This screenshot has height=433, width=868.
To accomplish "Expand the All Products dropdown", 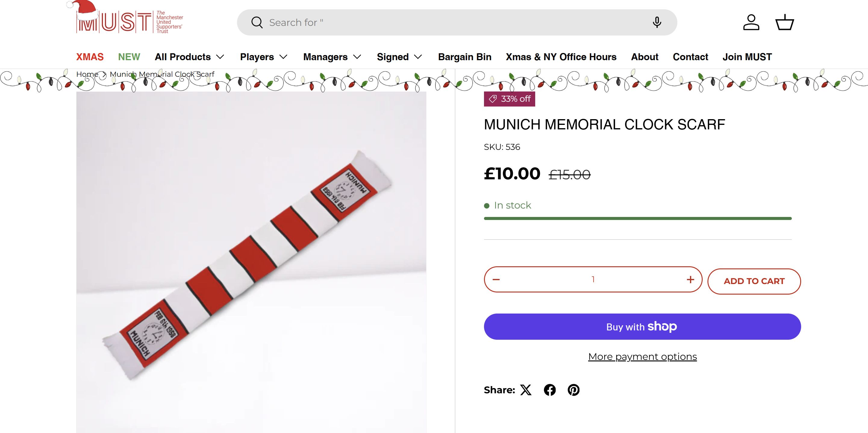I will click(189, 57).
